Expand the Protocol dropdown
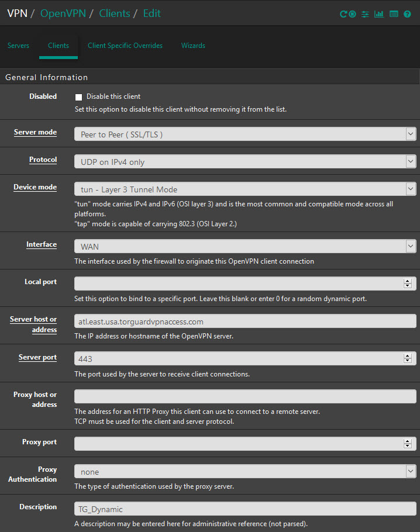 point(245,161)
